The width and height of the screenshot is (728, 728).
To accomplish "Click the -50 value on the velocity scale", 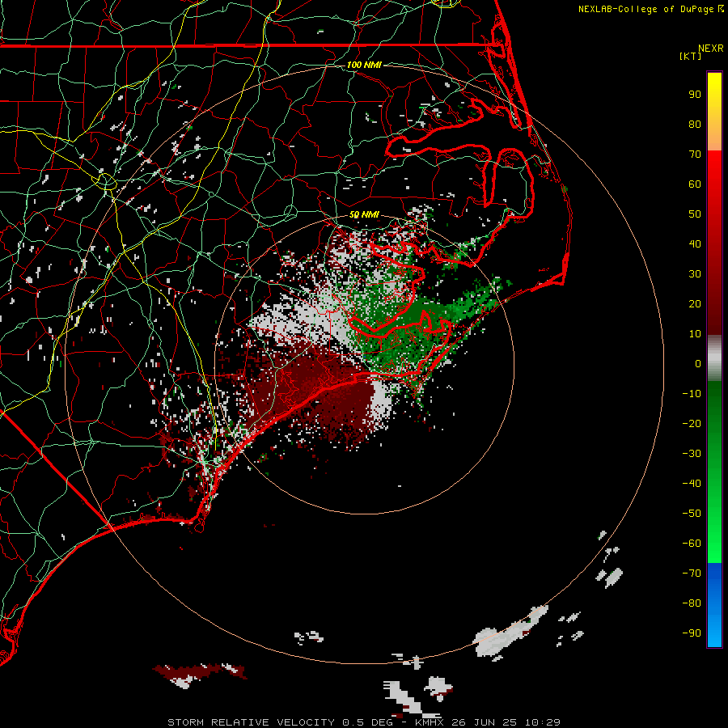I will (692, 514).
